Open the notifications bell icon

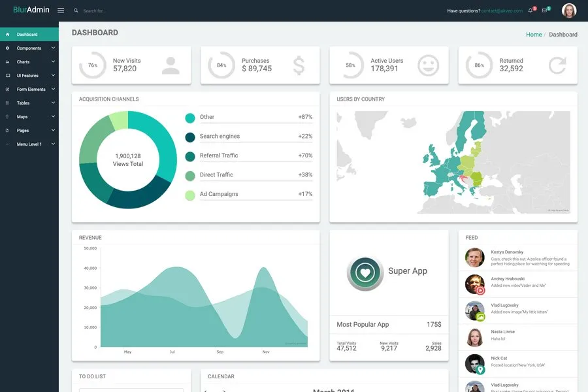pos(531,10)
